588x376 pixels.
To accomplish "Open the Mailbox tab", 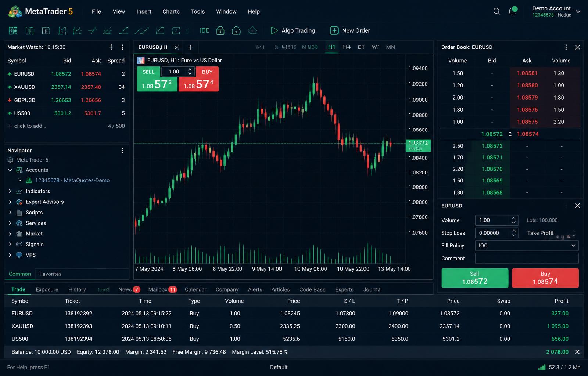I will click(162, 289).
